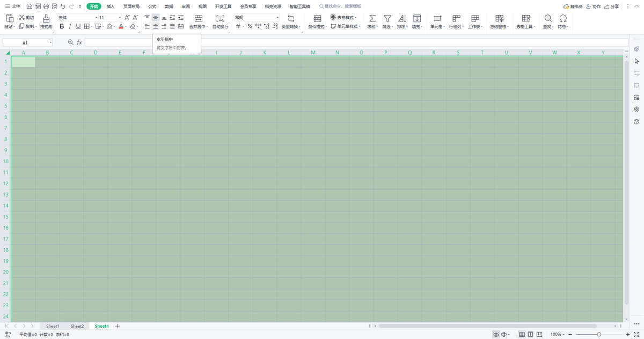Toggle top vertical alignment
This screenshot has height=339, width=644.
tap(148, 18)
